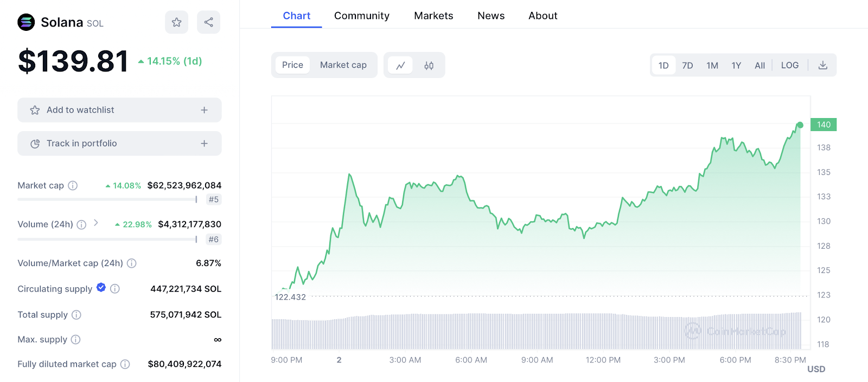The width and height of the screenshot is (868, 382).
Task: Click the 9:00 AM time axis label
Action: coord(537,360)
